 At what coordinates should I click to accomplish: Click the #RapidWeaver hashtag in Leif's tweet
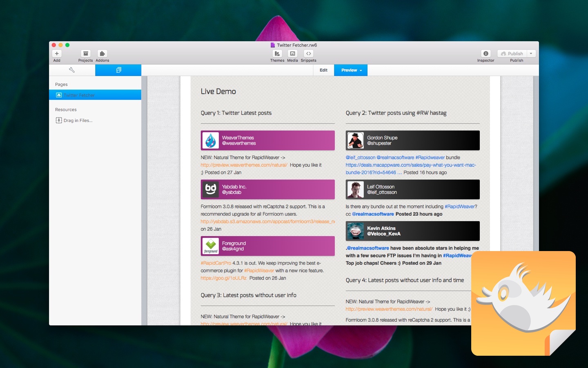pyautogui.click(x=459, y=206)
